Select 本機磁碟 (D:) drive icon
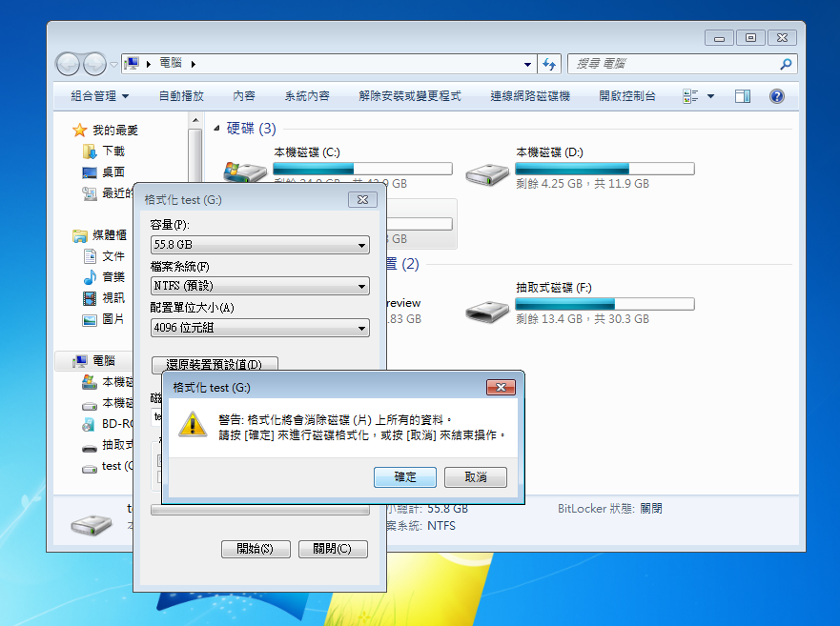Viewport: 840px width, 626px height. [487, 174]
